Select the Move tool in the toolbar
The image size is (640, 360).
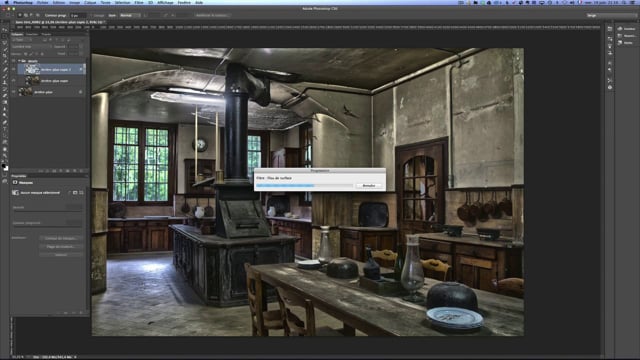(5, 30)
